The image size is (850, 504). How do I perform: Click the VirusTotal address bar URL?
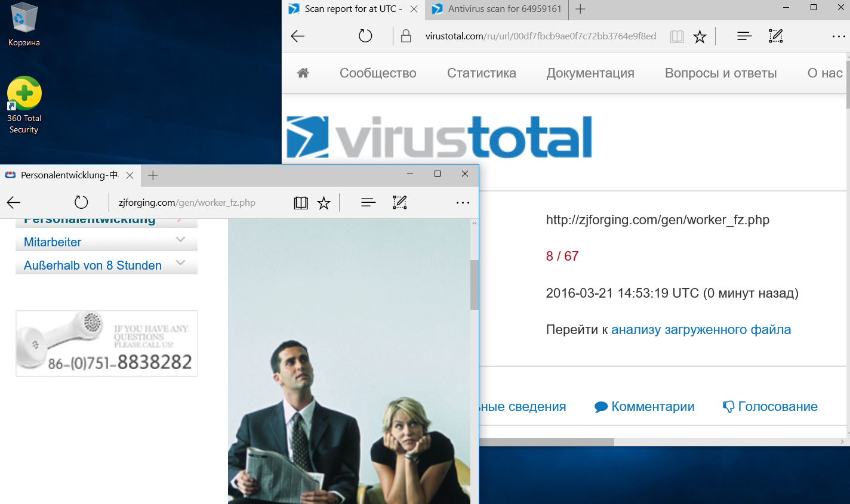[x=540, y=36]
